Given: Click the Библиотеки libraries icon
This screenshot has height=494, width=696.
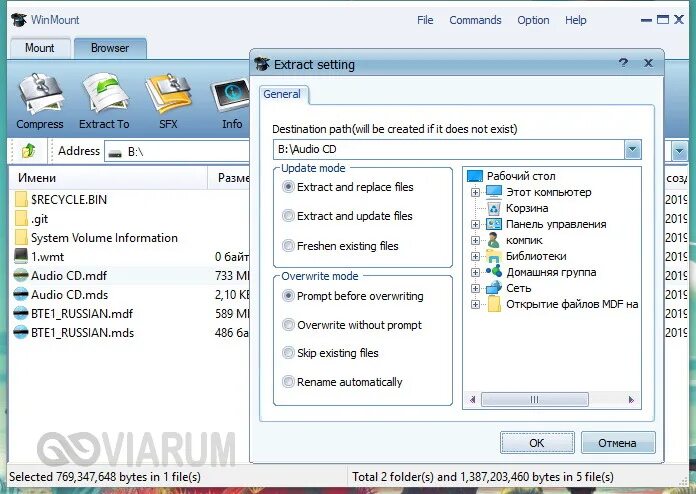Looking at the screenshot, I should tap(494, 256).
